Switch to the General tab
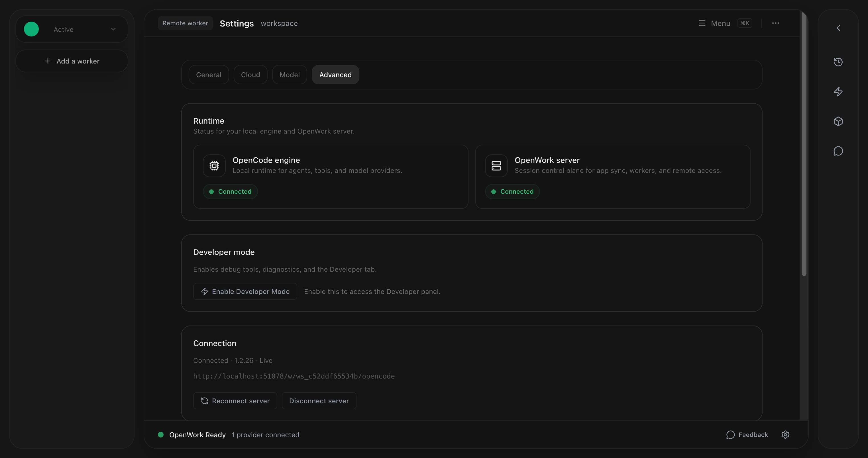Screen dimensions: 868x458 [x=209, y=75]
